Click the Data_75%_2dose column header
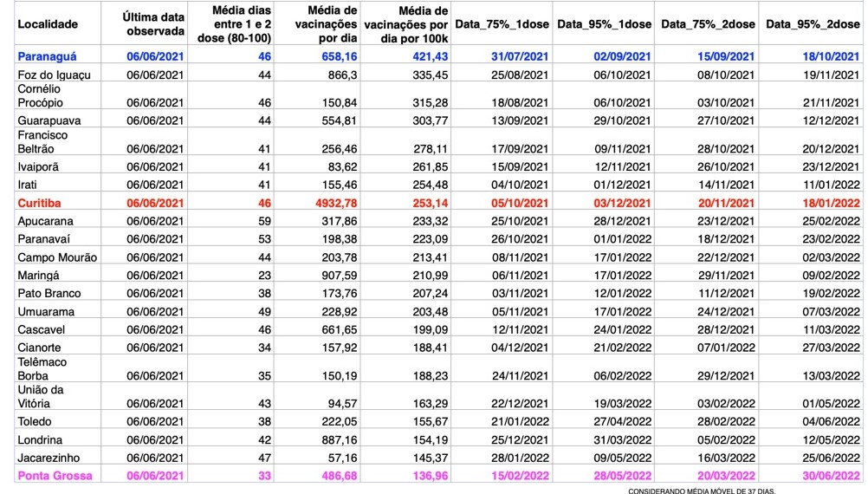This screenshot has height=494, width=868. [708, 24]
